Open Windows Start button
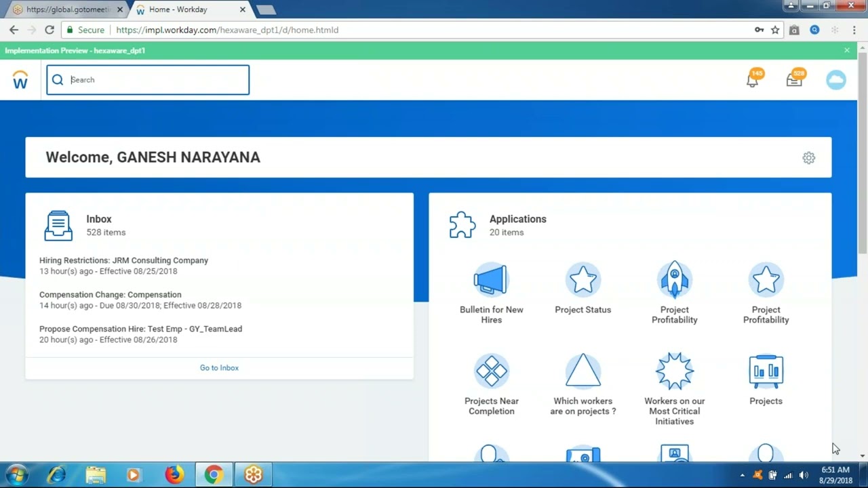Viewport: 868px width, 488px height. pos(16,475)
